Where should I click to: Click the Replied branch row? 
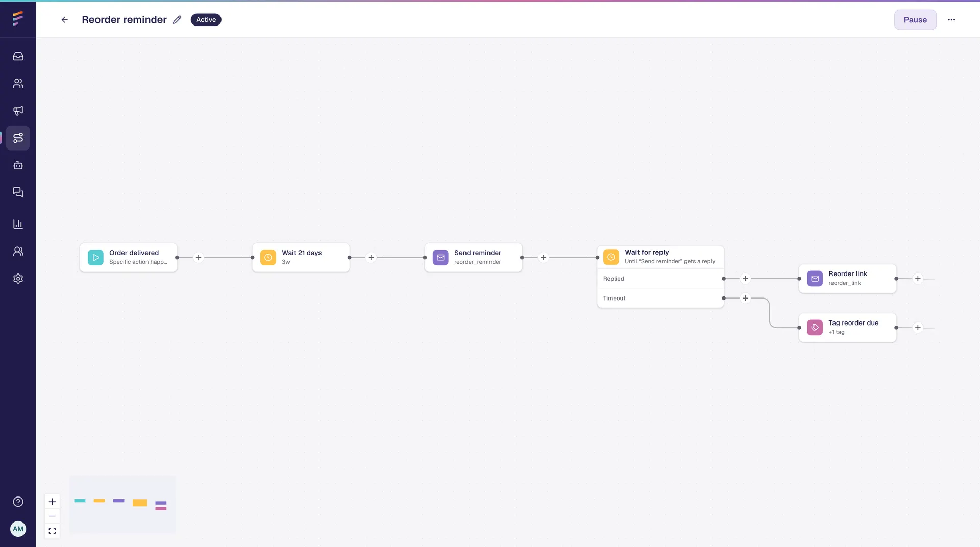click(660, 279)
